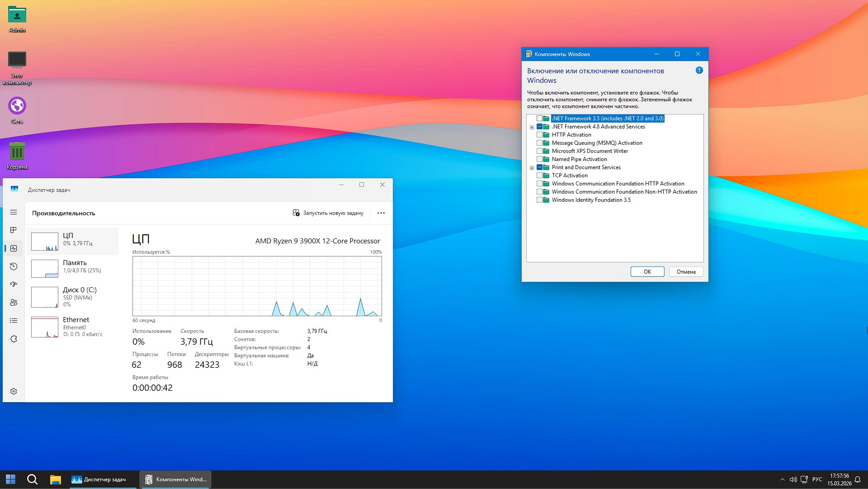
Task: Enable Microsoft XPS Document Writer
Action: (x=541, y=151)
